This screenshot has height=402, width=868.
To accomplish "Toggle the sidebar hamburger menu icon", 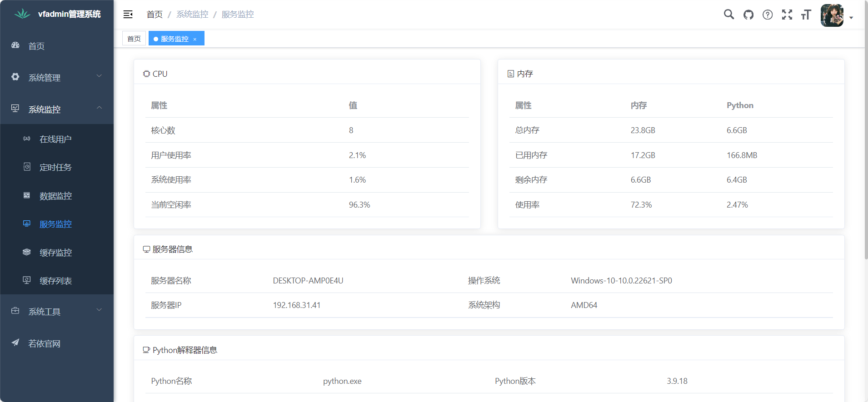I will point(128,15).
